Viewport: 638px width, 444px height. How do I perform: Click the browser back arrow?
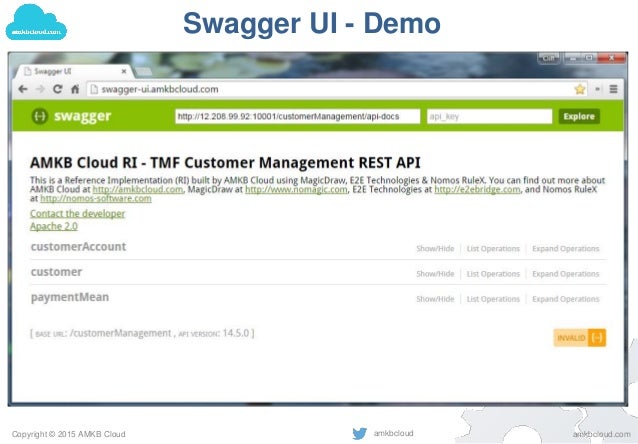[x=23, y=89]
